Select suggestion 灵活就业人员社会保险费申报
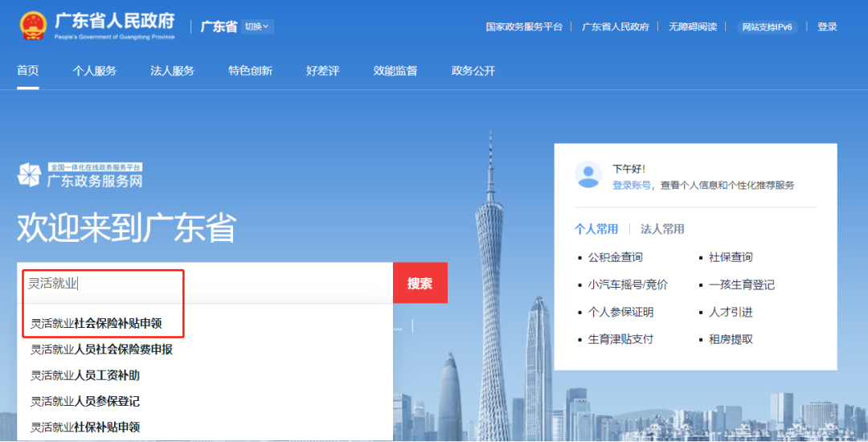 [101, 350]
